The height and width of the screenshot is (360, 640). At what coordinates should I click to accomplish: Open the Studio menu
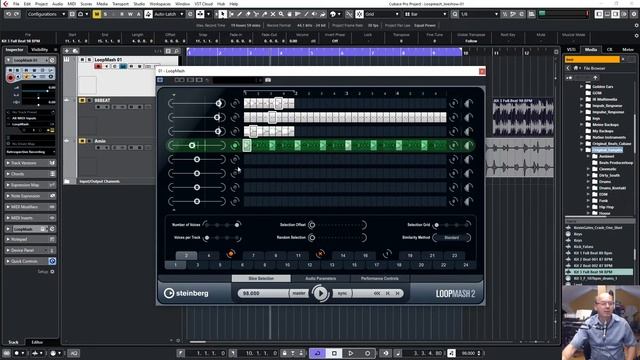(139, 4)
